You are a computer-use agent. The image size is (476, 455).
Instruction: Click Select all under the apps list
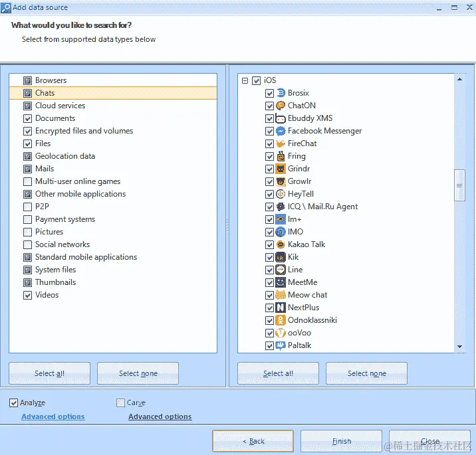click(x=278, y=373)
